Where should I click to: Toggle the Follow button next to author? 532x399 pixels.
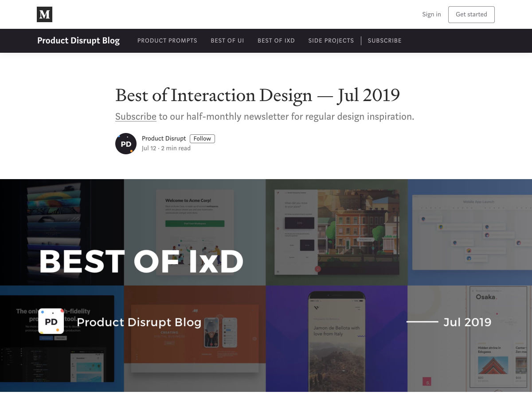[202, 139]
